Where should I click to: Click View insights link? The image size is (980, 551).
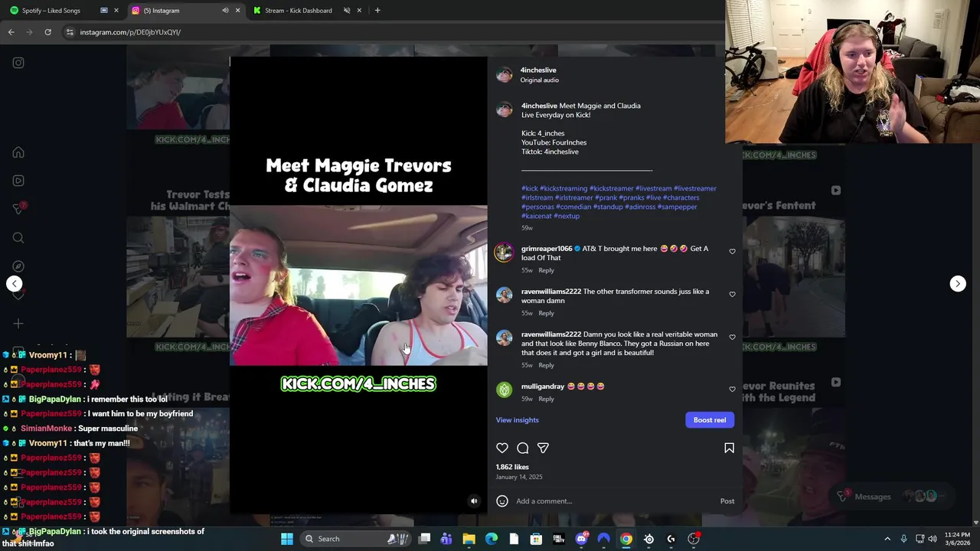coord(517,420)
